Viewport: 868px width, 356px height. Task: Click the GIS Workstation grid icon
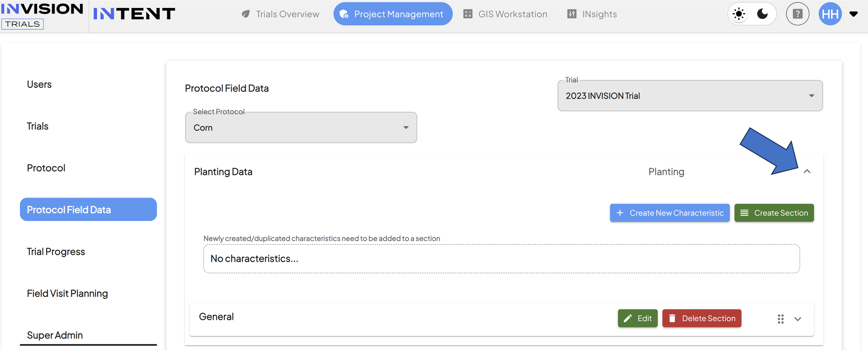468,14
